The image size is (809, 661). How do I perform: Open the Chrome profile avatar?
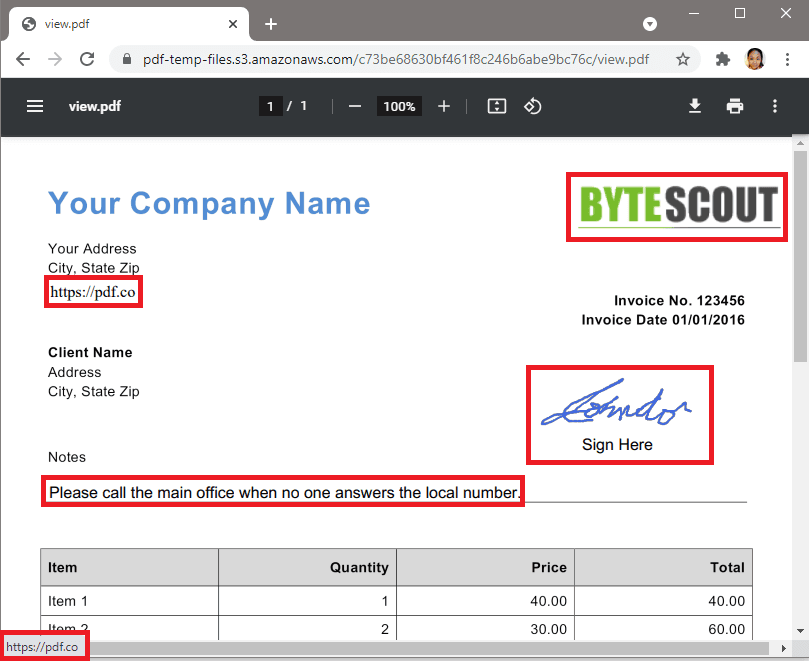click(755, 59)
